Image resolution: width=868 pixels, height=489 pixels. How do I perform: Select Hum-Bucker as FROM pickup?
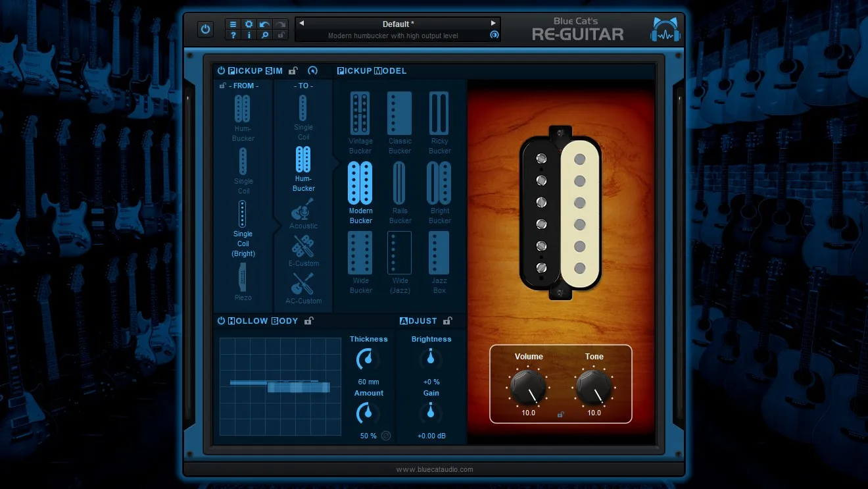(x=243, y=118)
